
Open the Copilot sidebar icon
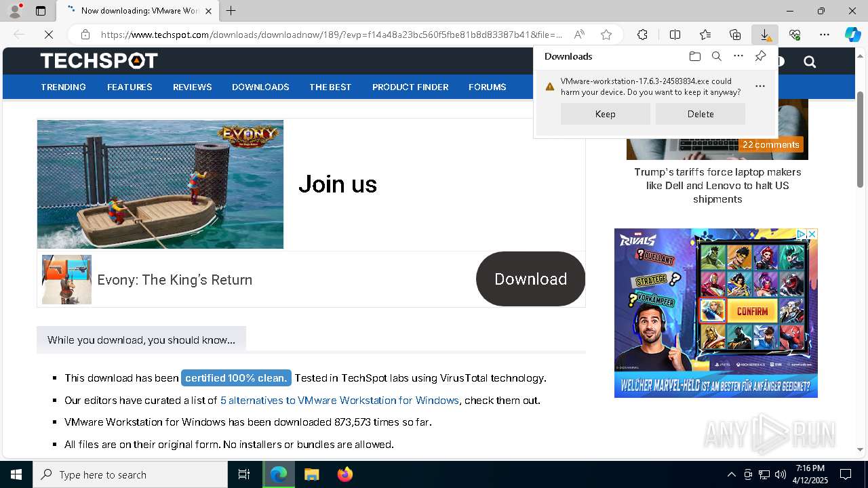pyautogui.click(x=852, y=35)
